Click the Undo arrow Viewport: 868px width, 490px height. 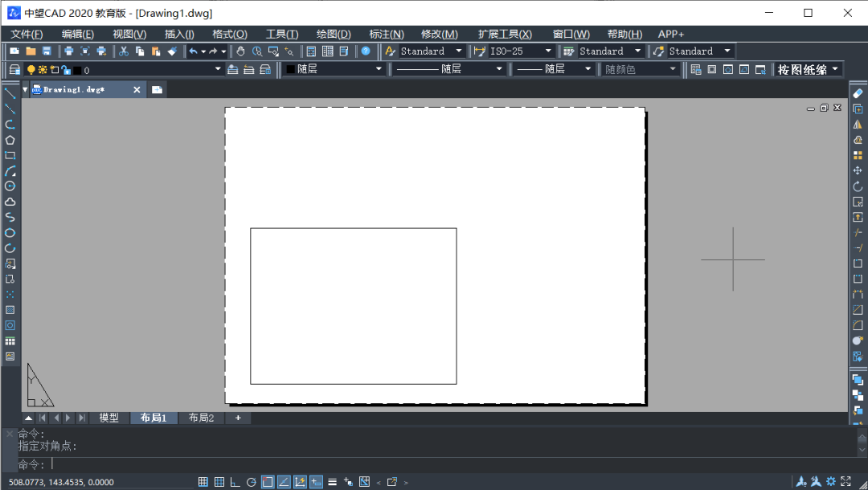point(193,51)
